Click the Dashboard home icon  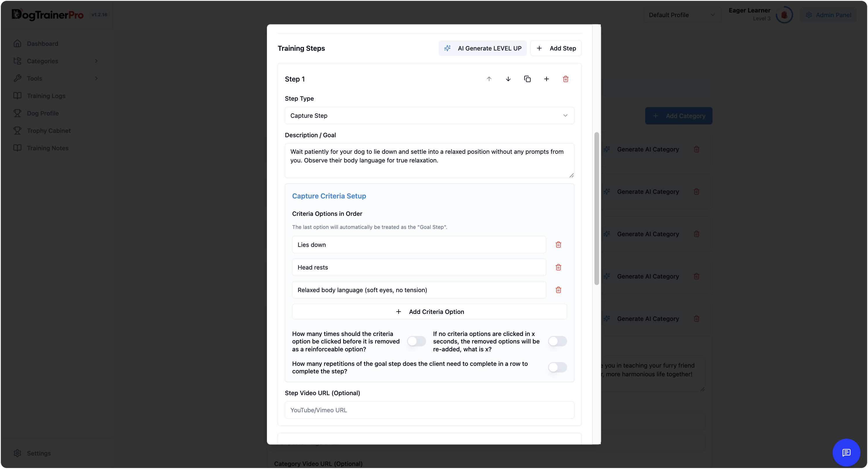(17, 44)
